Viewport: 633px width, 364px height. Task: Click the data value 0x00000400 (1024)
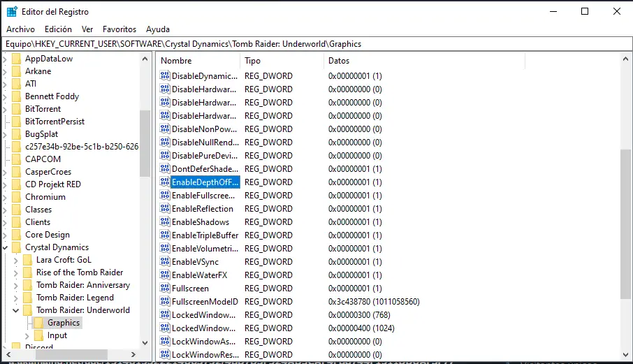[361, 328]
